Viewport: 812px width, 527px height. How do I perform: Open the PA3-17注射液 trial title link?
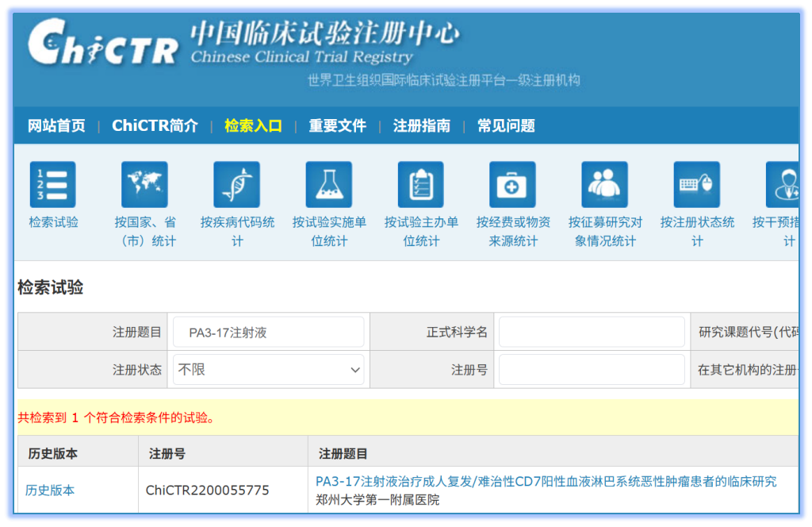click(x=546, y=482)
